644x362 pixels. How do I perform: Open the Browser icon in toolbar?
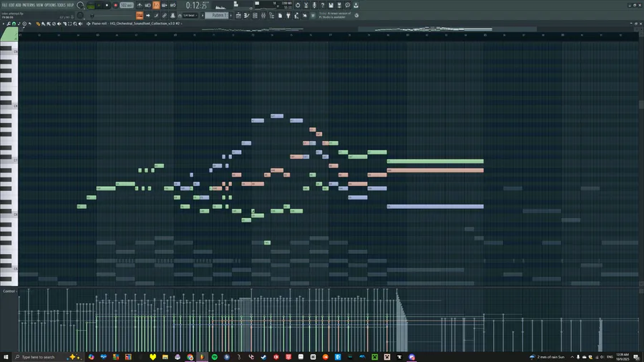click(x=271, y=15)
